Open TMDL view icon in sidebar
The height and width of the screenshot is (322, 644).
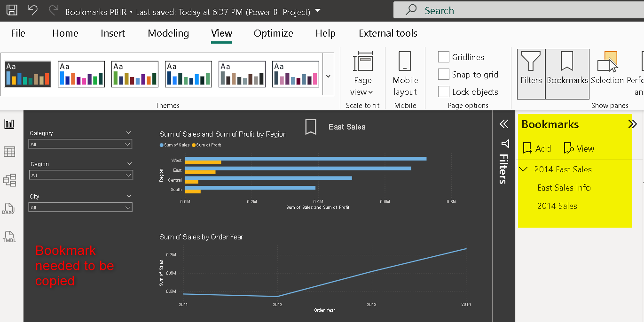point(9,237)
